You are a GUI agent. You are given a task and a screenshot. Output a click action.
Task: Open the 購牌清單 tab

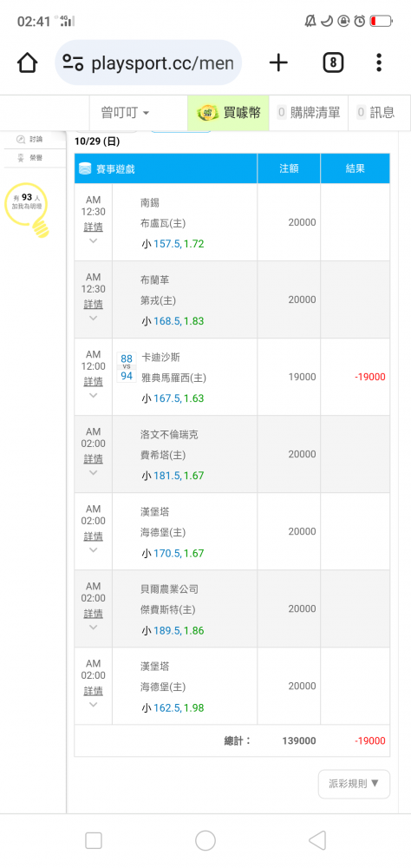[x=309, y=113]
